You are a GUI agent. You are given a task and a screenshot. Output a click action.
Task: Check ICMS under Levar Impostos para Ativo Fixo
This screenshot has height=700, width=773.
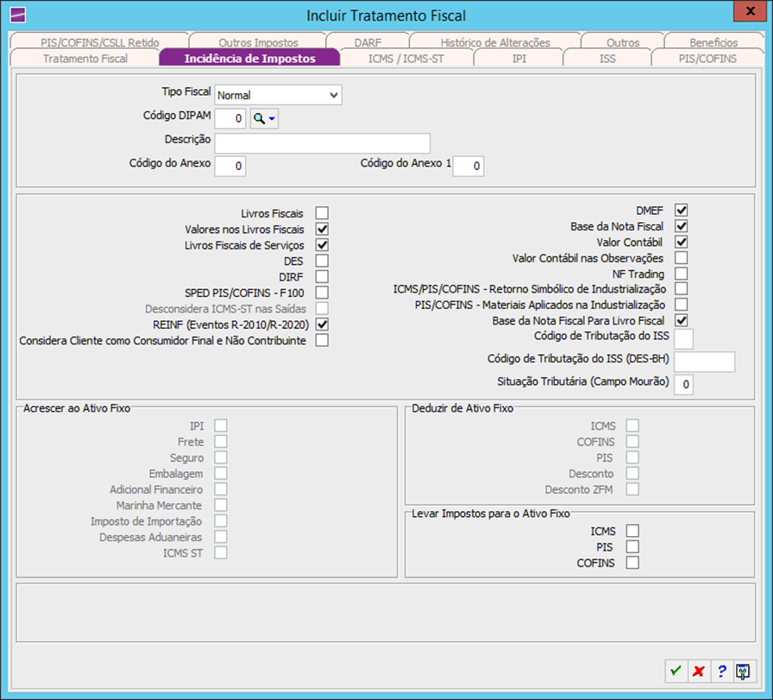pos(632,531)
